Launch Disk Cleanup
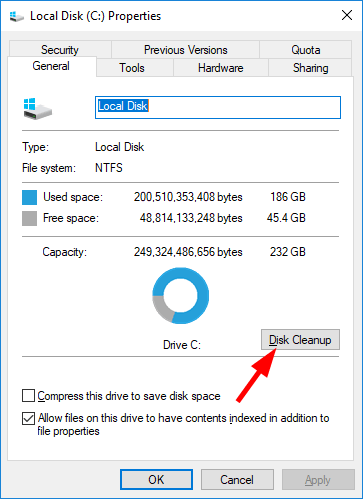Screen dimensions: 363x499 300,340
